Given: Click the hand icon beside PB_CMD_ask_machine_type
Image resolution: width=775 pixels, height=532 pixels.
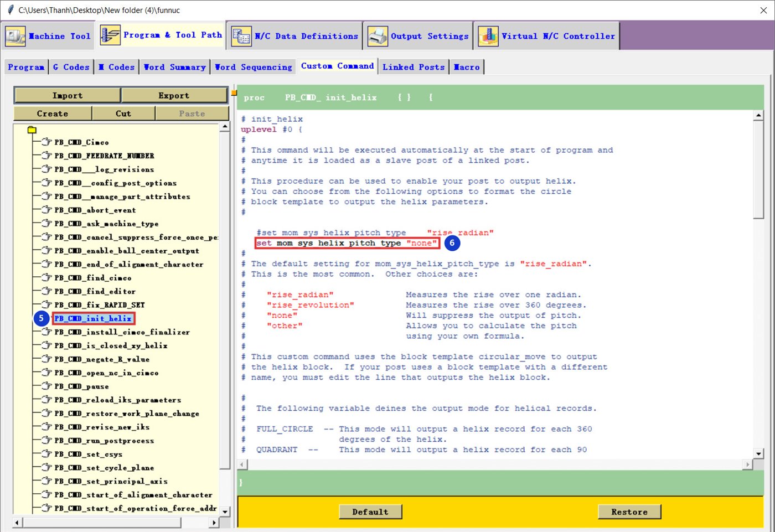Looking at the screenshot, I should pyautogui.click(x=46, y=224).
